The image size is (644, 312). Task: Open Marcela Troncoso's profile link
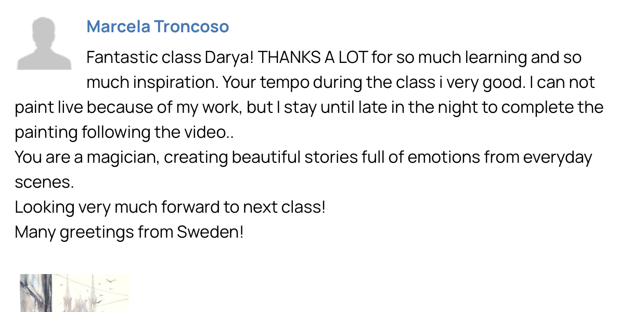158,26
